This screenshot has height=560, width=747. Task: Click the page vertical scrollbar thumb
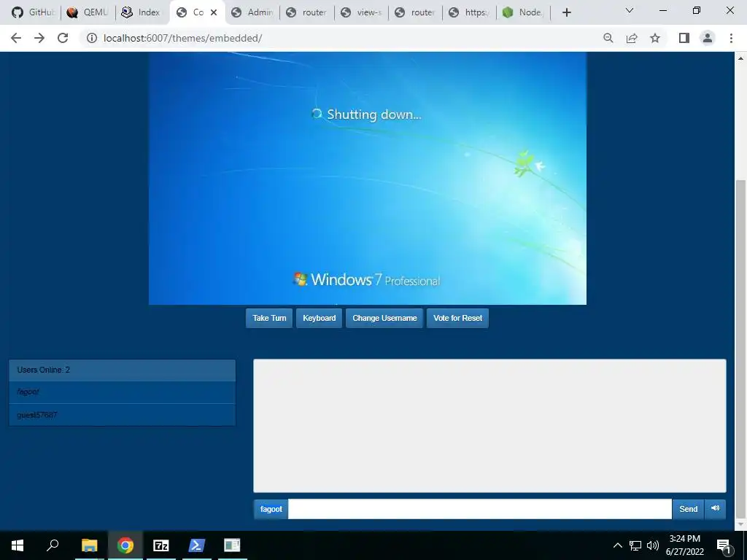tap(740, 348)
